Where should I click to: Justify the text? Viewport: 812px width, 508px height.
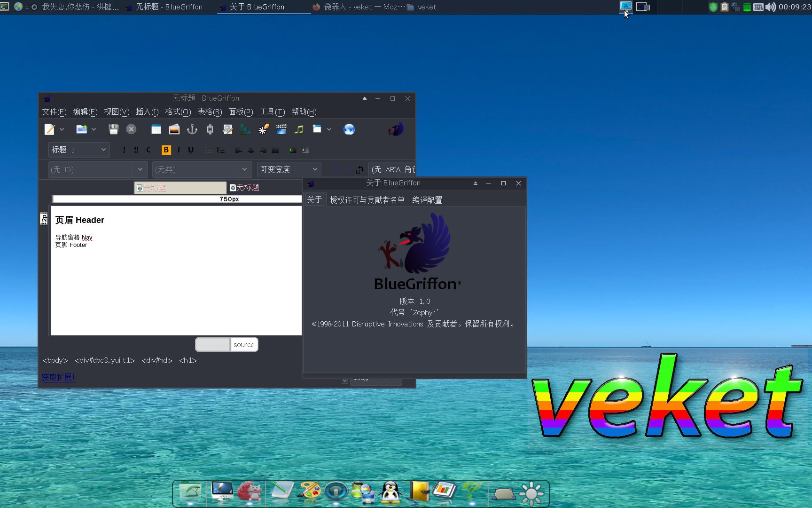(275, 150)
